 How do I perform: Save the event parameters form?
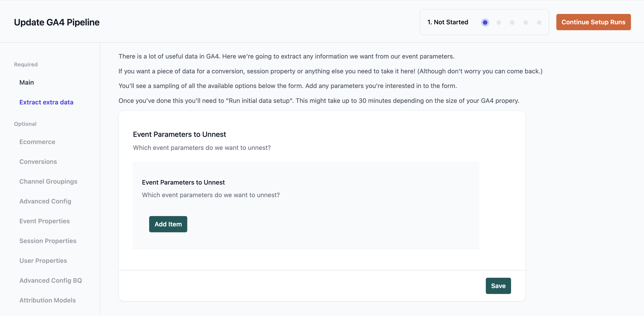tap(498, 286)
